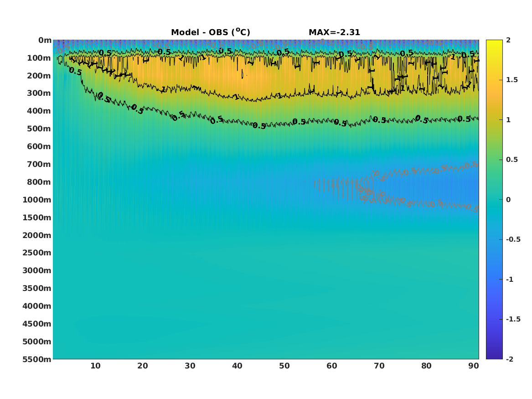Click the colorbar tick label '-1.5'

(513, 319)
